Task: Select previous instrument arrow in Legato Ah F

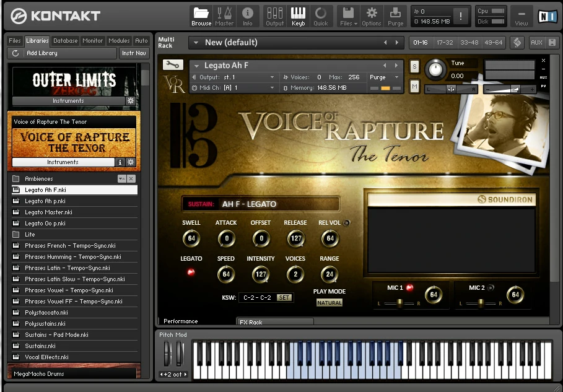Action: click(x=385, y=66)
